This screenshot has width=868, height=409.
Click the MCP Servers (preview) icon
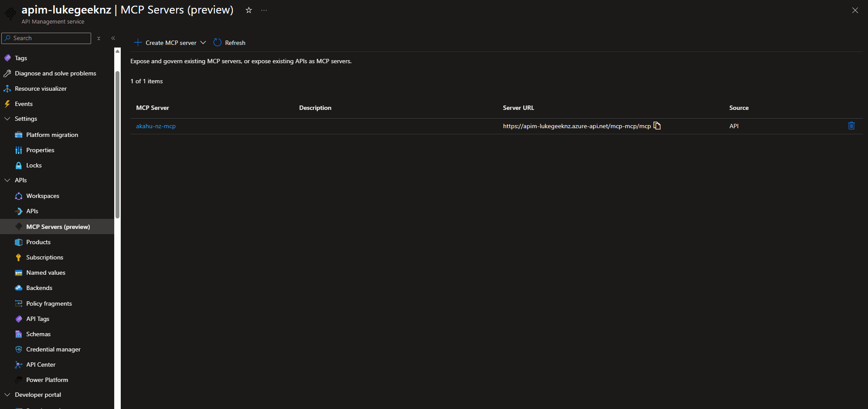[x=19, y=227]
